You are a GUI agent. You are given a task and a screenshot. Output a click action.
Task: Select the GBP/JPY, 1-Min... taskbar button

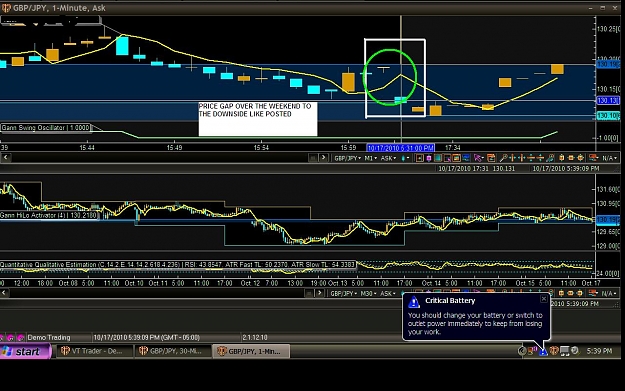click(251, 351)
